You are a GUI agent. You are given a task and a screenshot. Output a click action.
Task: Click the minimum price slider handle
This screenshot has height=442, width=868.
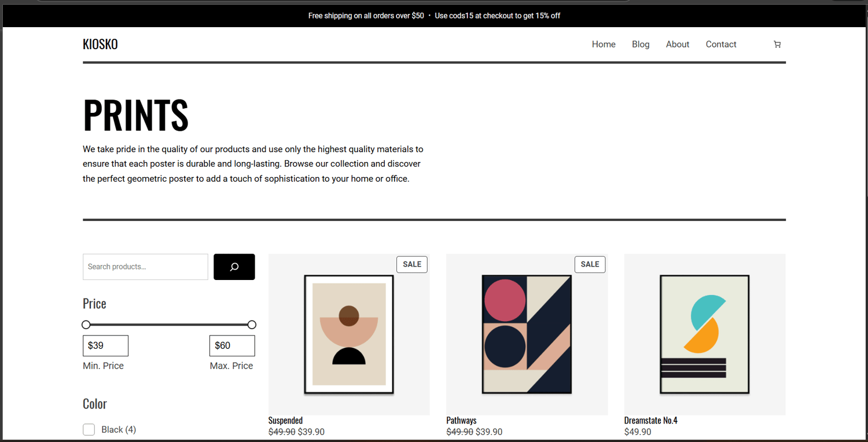click(x=86, y=325)
